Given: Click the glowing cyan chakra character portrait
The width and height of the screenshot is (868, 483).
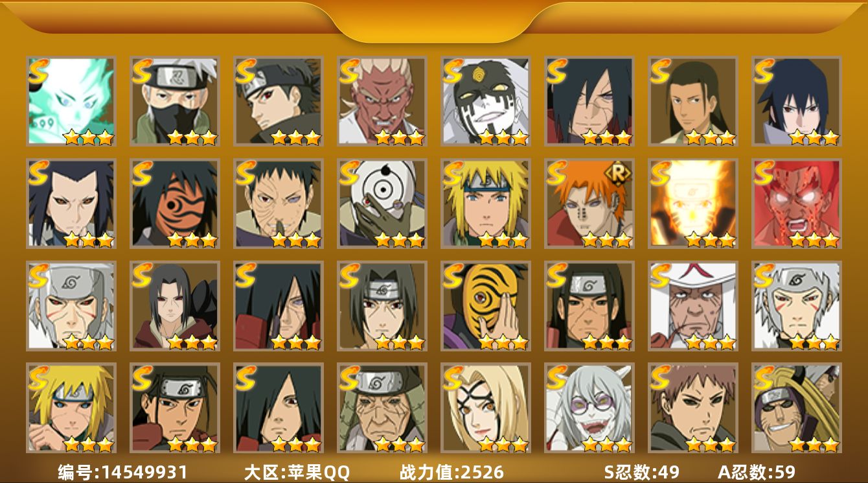Looking at the screenshot, I should pyautogui.click(x=71, y=101).
